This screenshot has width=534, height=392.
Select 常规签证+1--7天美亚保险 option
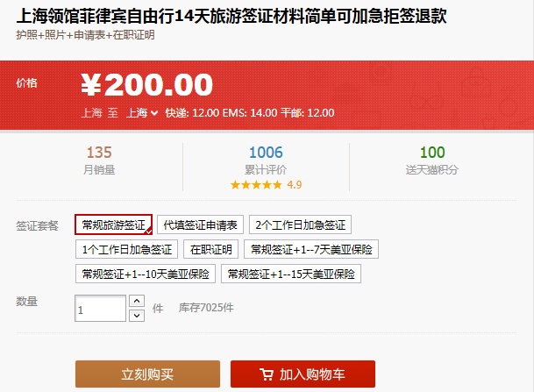tap(311, 249)
